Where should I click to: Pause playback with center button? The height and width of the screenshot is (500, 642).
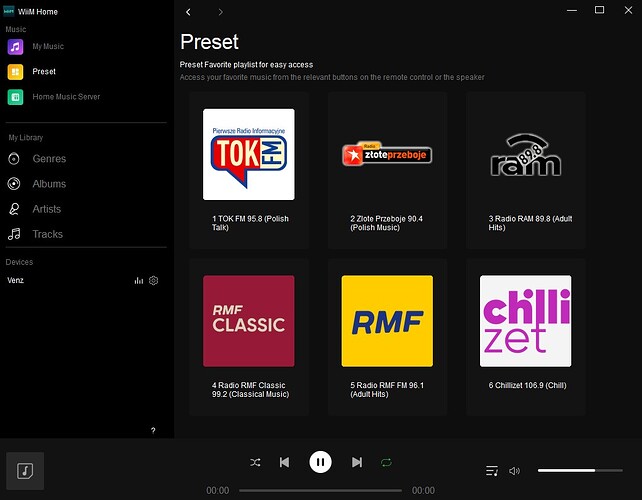coord(321,462)
